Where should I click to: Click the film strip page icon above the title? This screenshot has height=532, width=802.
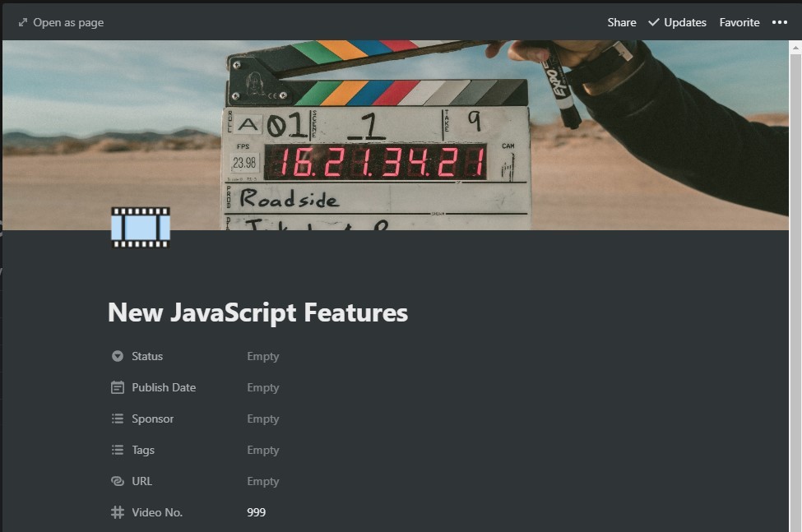[140, 228]
